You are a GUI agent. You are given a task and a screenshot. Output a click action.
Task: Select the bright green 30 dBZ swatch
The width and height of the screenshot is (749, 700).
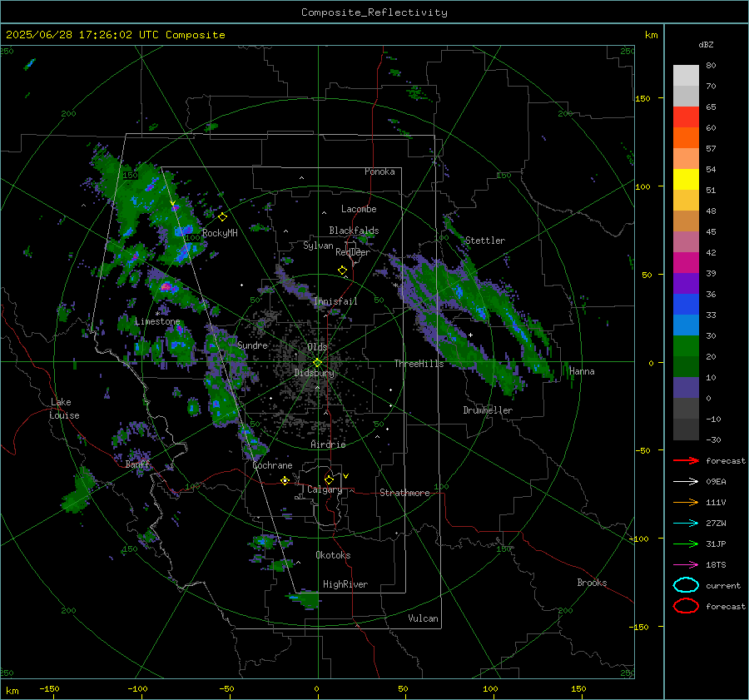coord(686,345)
